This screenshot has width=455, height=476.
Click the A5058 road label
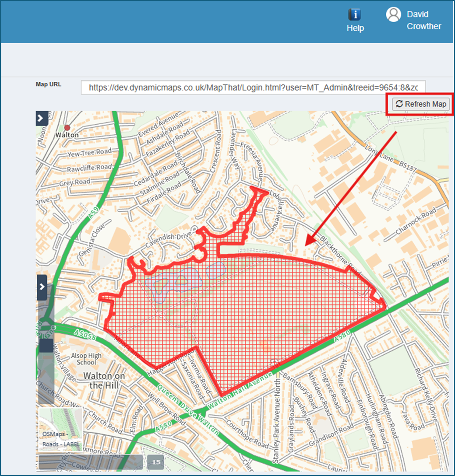[x=85, y=335]
